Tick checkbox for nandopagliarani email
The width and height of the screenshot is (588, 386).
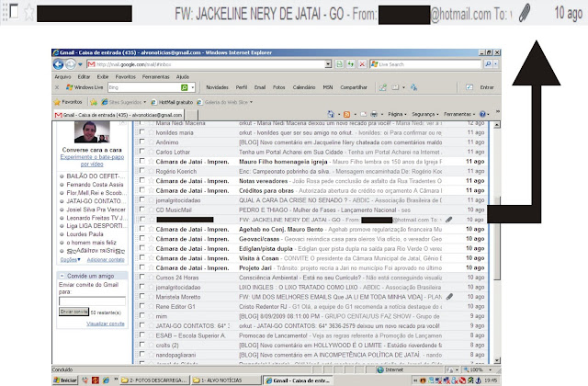point(141,354)
